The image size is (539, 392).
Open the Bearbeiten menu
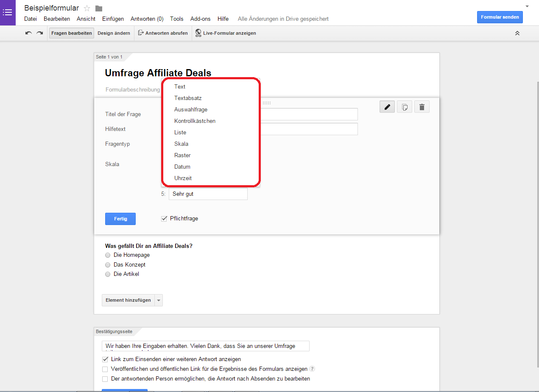57,19
